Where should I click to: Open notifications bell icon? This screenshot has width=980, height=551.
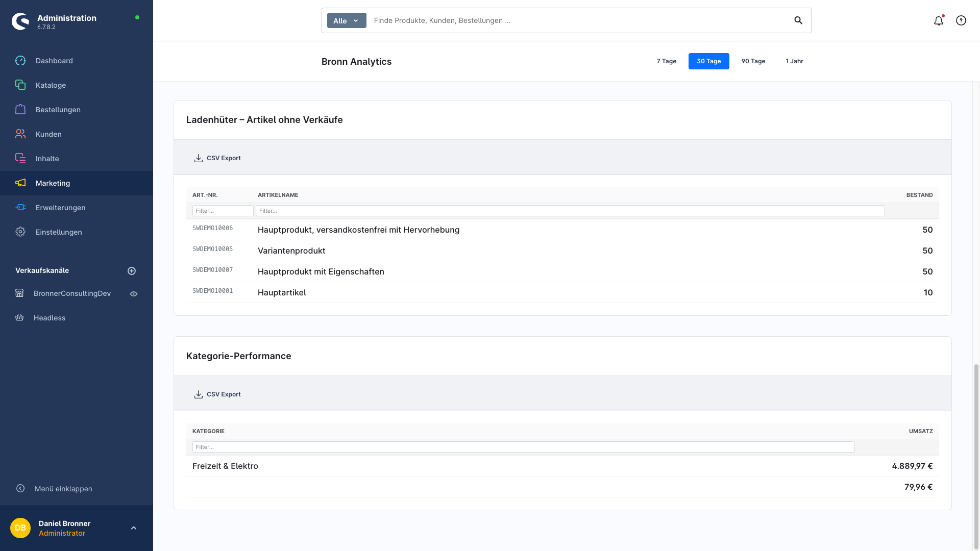tap(938, 21)
